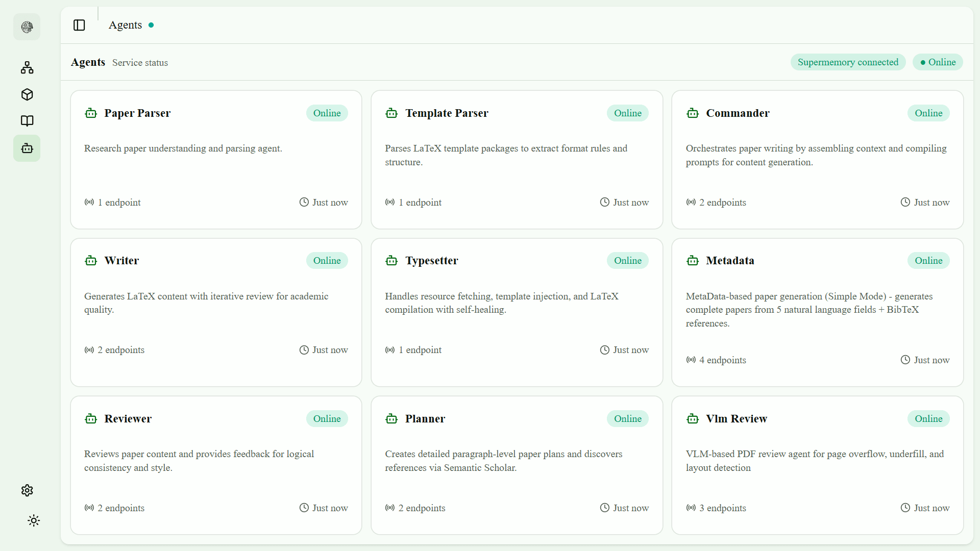Open the book library icon in sidebar
The width and height of the screenshot is (980, 551).
click(x=27, y=121)
